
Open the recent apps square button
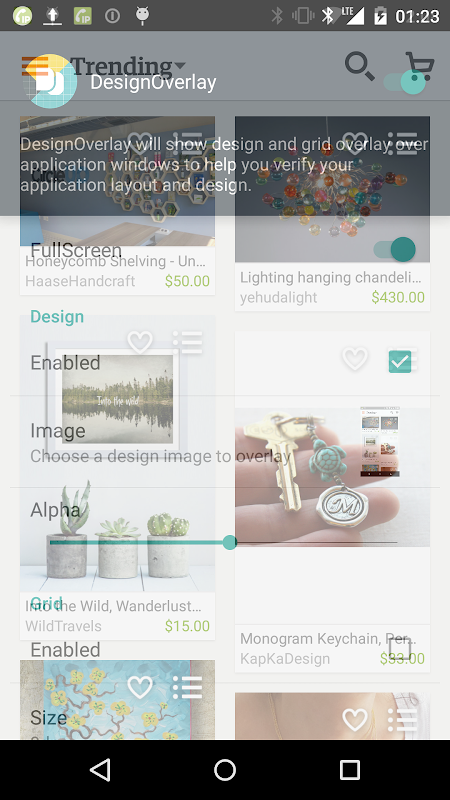[x=350, y=770]
